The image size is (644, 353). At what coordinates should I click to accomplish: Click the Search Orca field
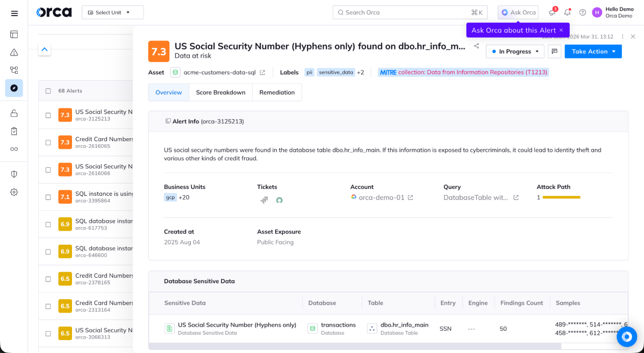(410, 12)
